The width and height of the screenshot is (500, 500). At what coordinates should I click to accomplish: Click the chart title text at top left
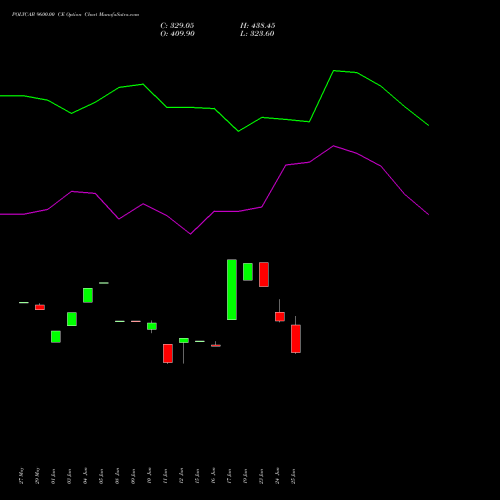pos(75,15)
